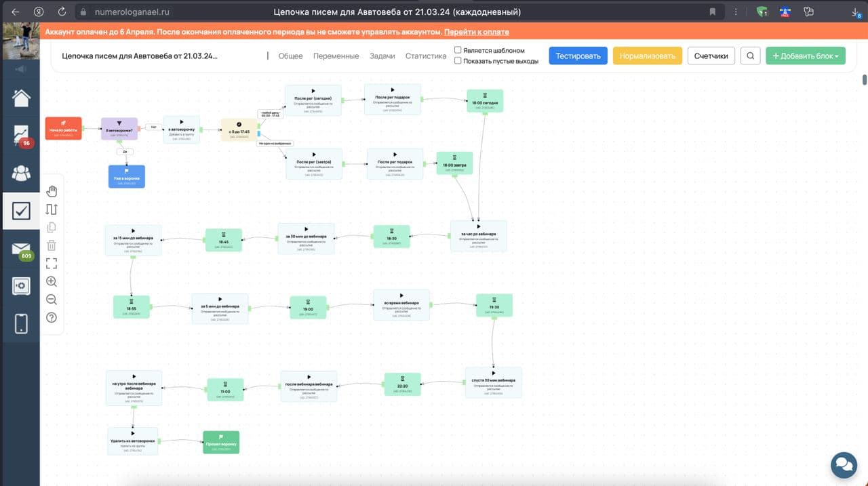Click the 'Нормализовать' button
Screen dimensions: 868x486
tap(647, 56)
